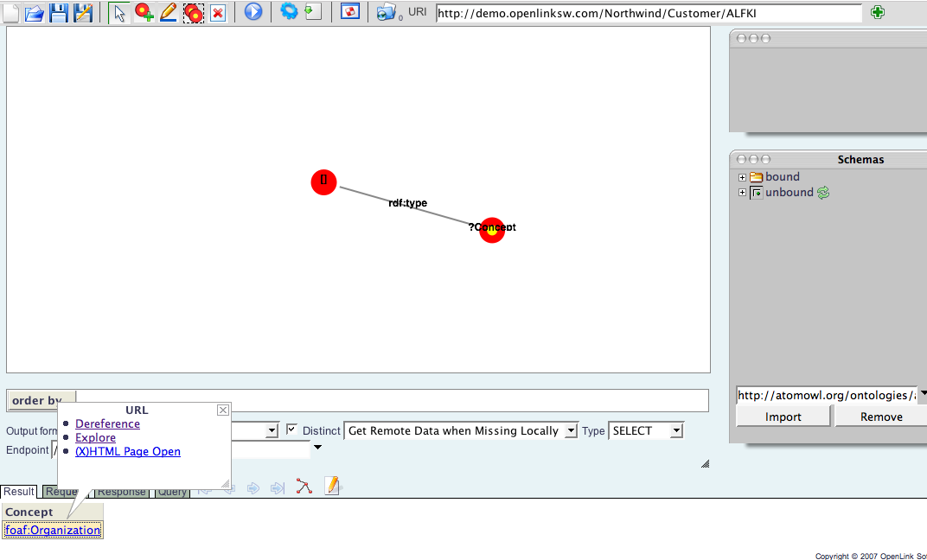
Task: Select the pencil draw edge tool
Action: pyautogui.click(x=169, y=13)
